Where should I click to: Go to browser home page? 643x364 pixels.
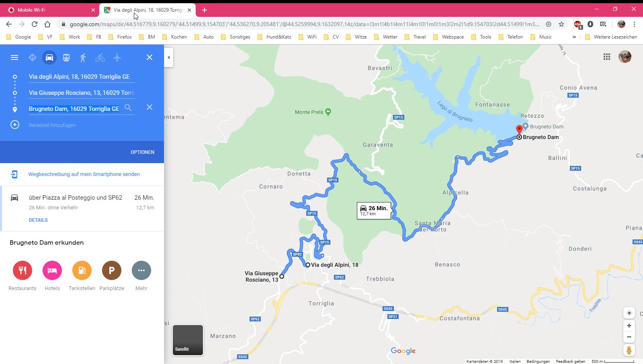coord(47,24)
